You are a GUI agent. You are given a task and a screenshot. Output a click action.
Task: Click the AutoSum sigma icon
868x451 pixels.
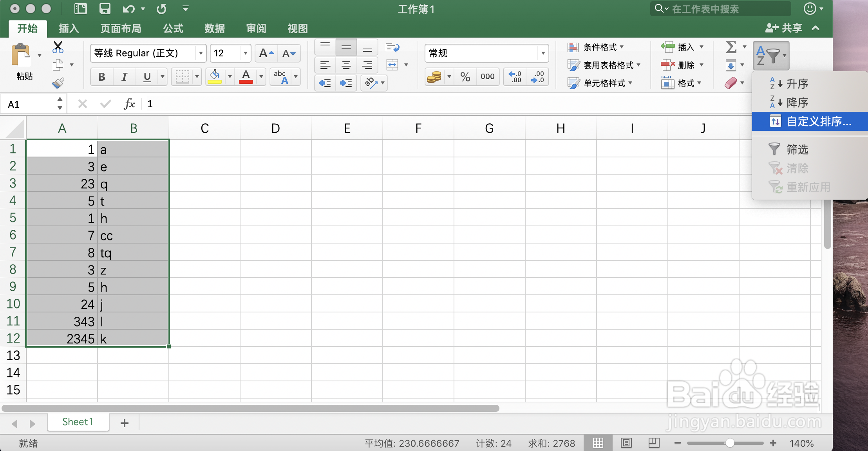[731, 47]
